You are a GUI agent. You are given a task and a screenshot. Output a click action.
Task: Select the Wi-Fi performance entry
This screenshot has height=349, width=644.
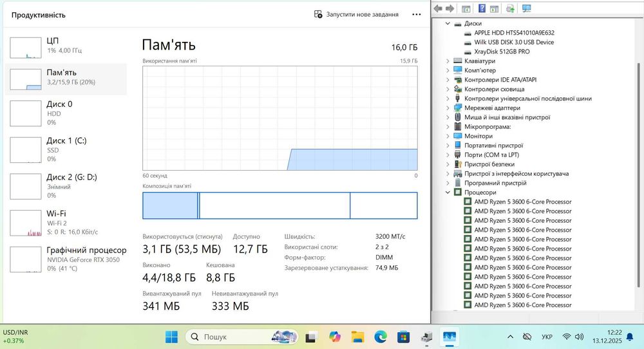(x=66, y=223)
